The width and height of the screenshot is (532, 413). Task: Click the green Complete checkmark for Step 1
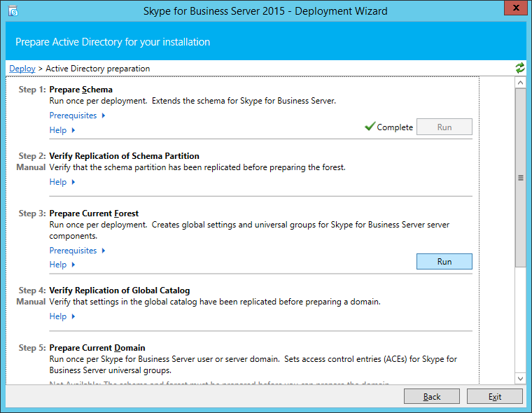[x=370, y=126]
